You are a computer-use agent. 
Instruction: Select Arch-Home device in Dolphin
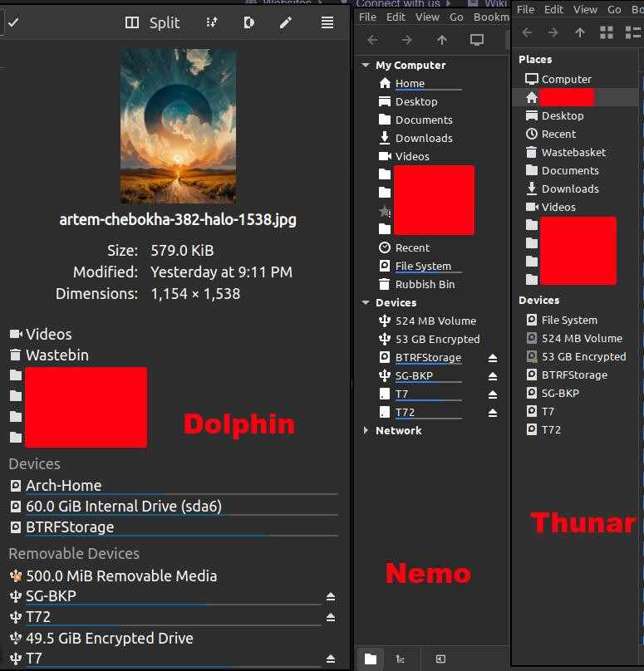click(173, 486)
